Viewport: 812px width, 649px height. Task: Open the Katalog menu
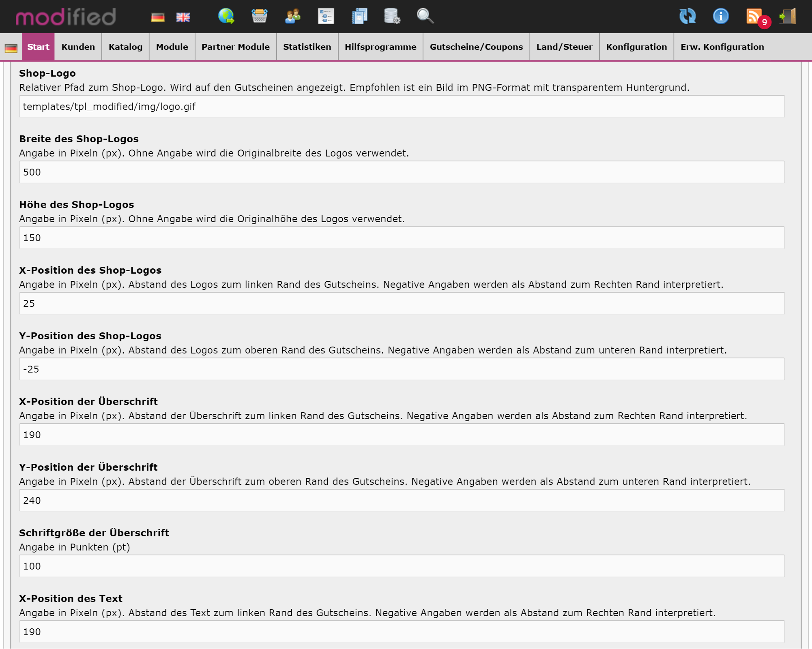pos(125,47)
